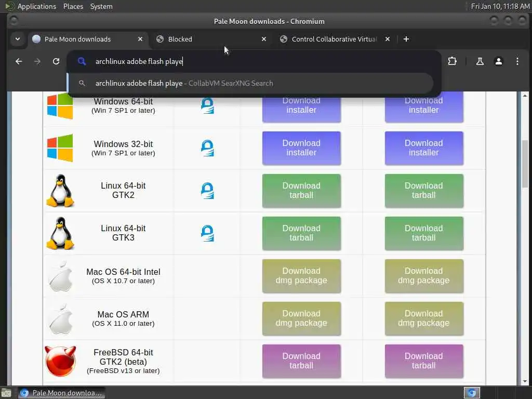Open the Places menu
532x399 pixels.
point(73,6)
